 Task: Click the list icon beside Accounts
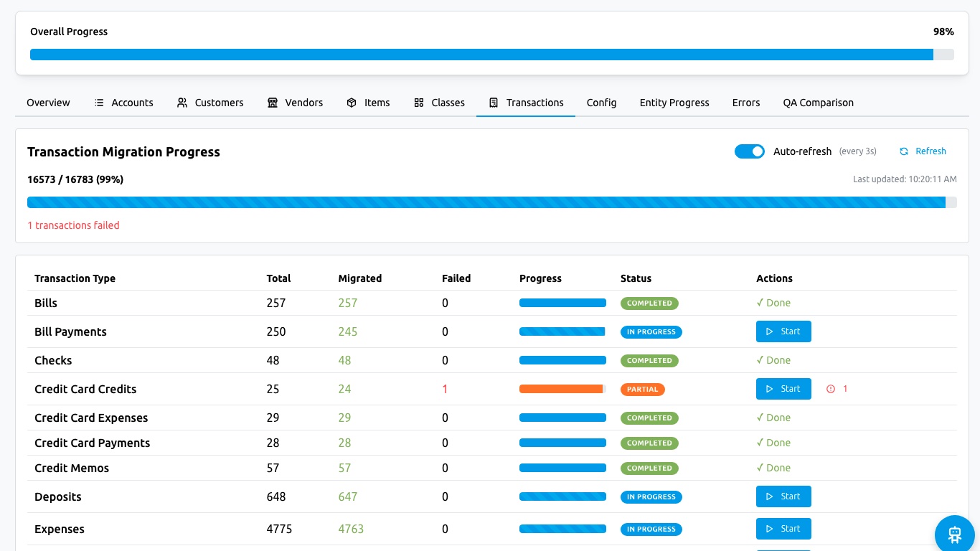99,103
